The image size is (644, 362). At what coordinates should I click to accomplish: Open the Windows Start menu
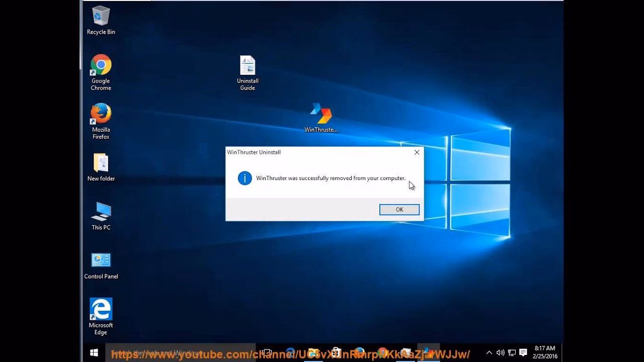coord(94,352)
